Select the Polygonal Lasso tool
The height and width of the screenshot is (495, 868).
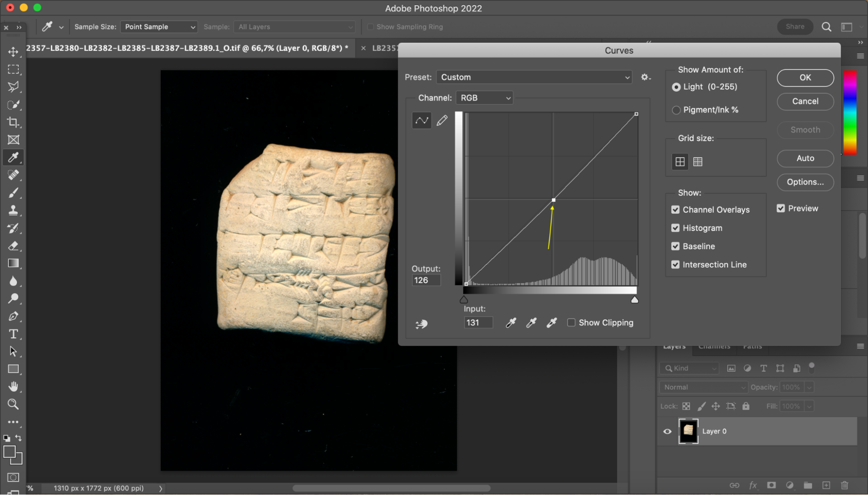13,87
